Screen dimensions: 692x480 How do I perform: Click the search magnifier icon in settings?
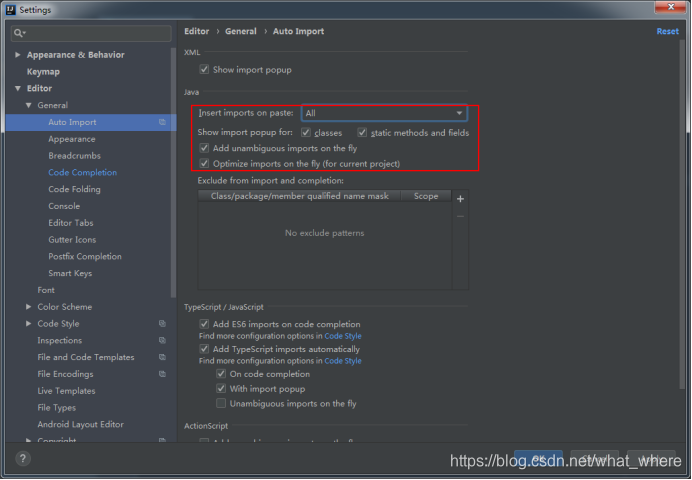pos(19,33)
